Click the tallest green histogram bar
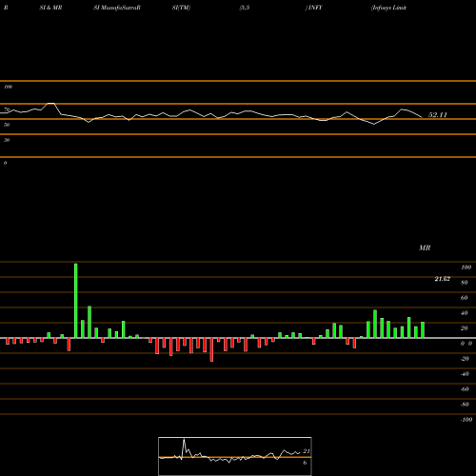476x476 pixels. (76, 301)
